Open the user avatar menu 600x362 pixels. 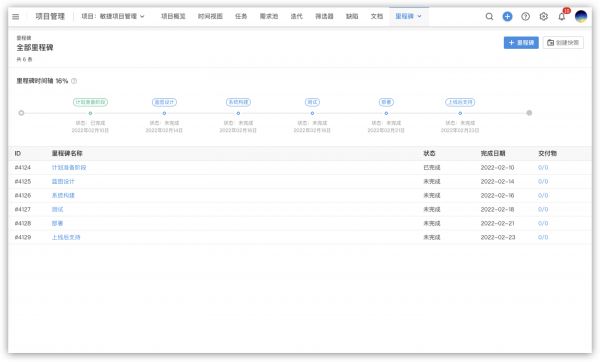coord(581,16)
